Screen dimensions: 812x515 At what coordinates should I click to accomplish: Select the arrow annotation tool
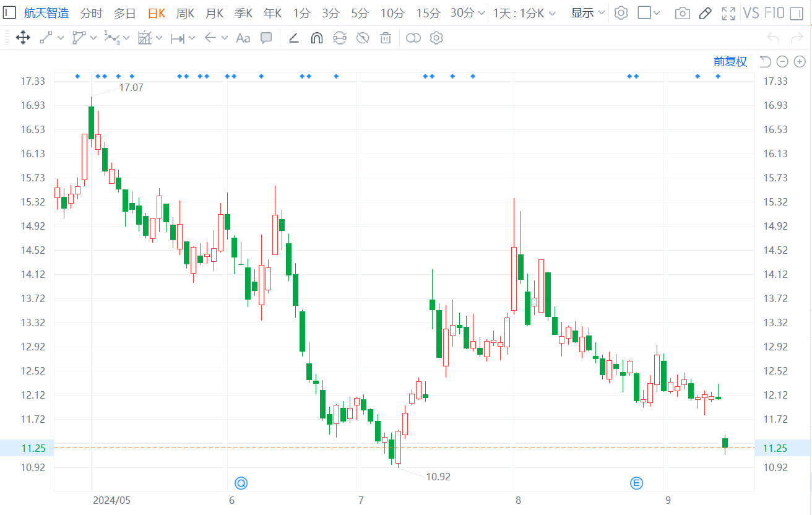(x=210, y=38)
